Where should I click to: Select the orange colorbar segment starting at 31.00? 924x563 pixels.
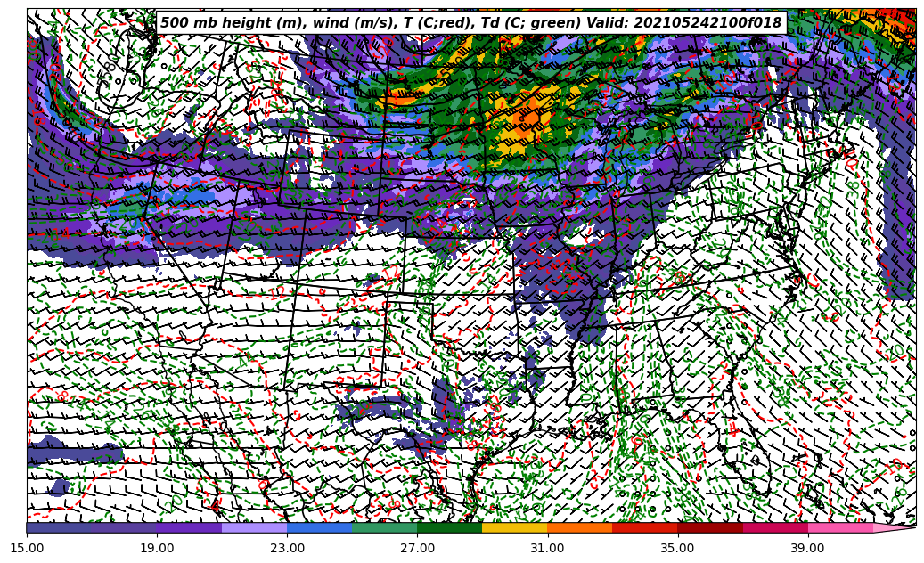coord(580,527)
